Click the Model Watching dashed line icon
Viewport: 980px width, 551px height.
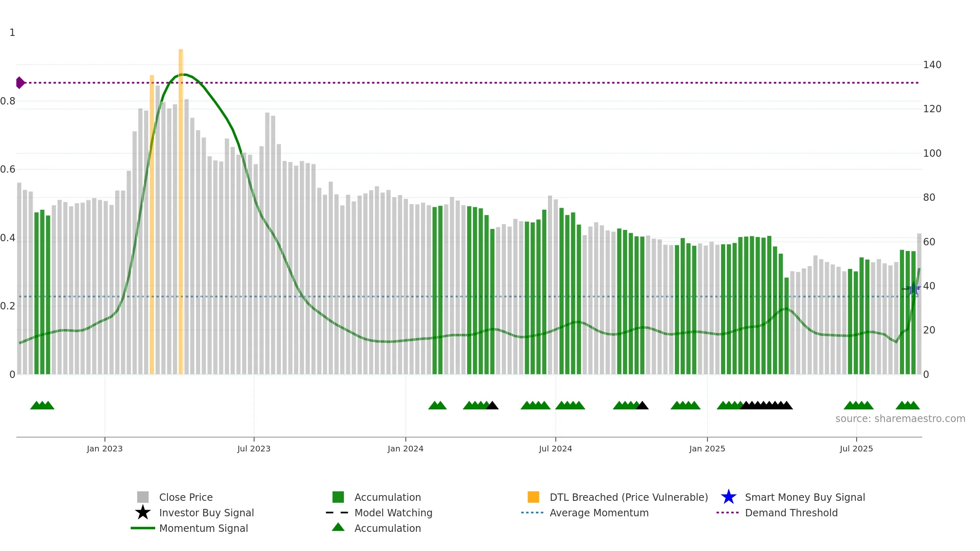click(x=337, y=513)
